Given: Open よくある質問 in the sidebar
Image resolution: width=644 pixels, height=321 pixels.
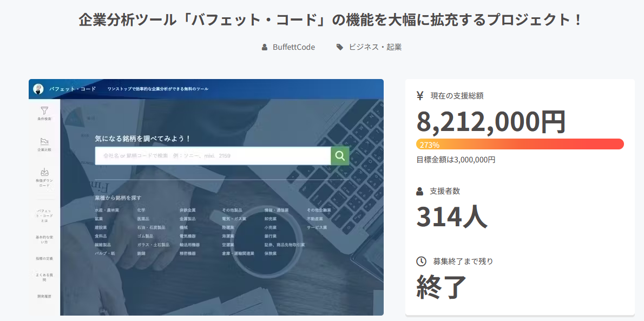Looking at the screenshot, I should [44, 278].
